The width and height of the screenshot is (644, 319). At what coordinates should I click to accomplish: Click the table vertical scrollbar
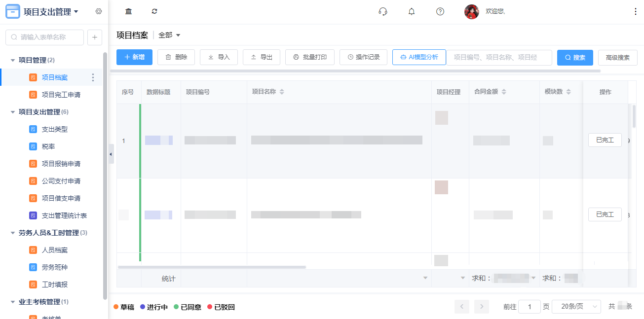(634, 116)
